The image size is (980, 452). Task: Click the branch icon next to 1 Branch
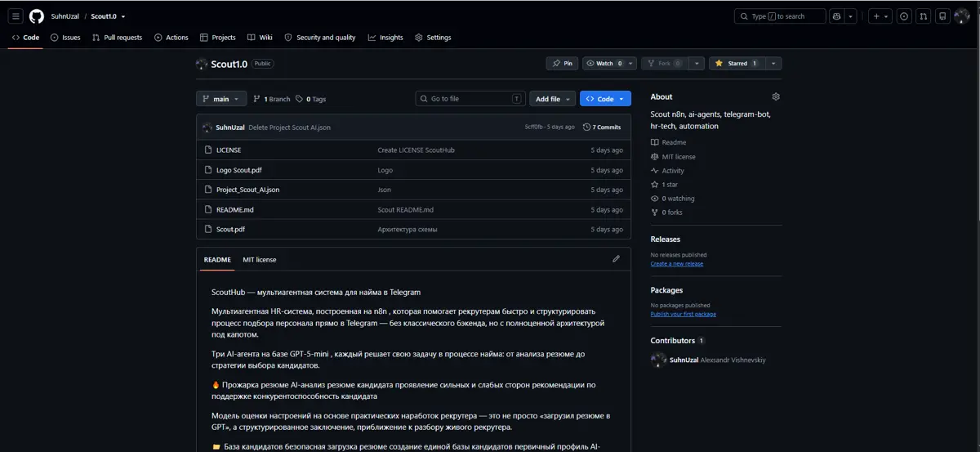tap(257, 99)
